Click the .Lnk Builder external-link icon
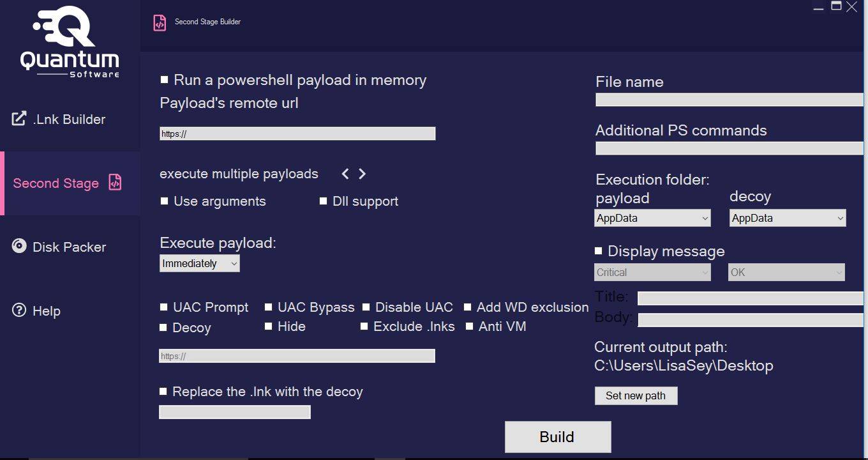Image resolution: width=868 pixels, height=460 pixels. 19,118
